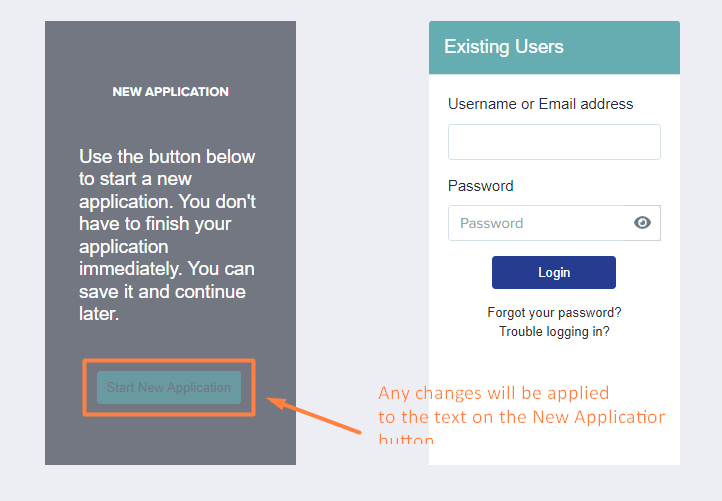722x501 pixels.
Task: Click the Password label above the field
Action: click(x=481, y=186)
